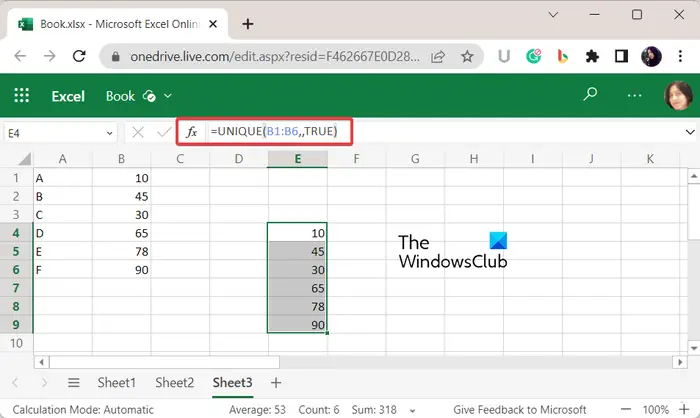Click the vertical scrollbar up arrow

pos(694,176)
